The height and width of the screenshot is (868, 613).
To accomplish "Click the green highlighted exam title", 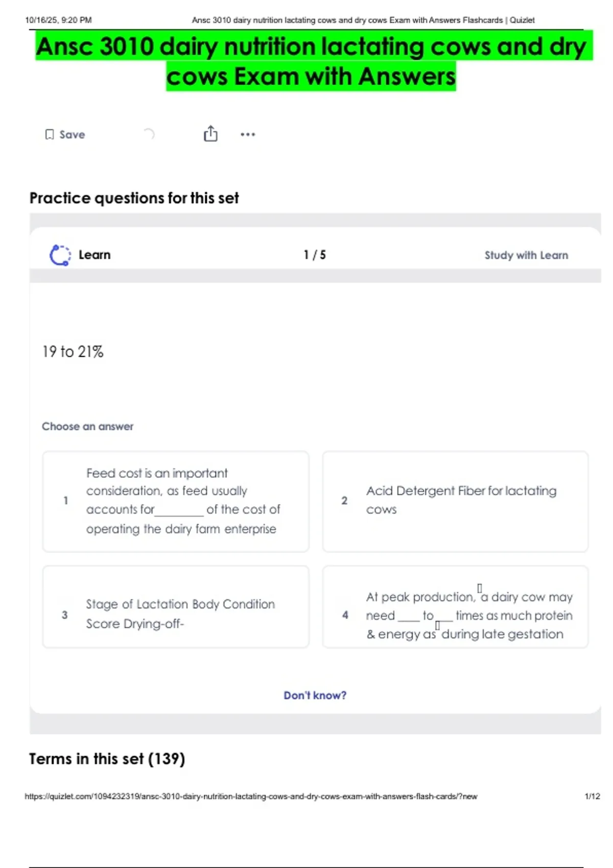I will pos(311,61).
